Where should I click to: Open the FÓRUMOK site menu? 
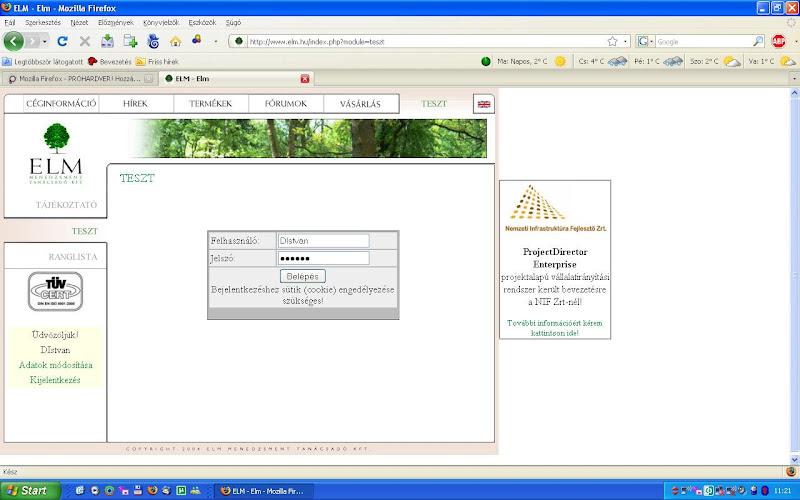[x=286, y=104]
